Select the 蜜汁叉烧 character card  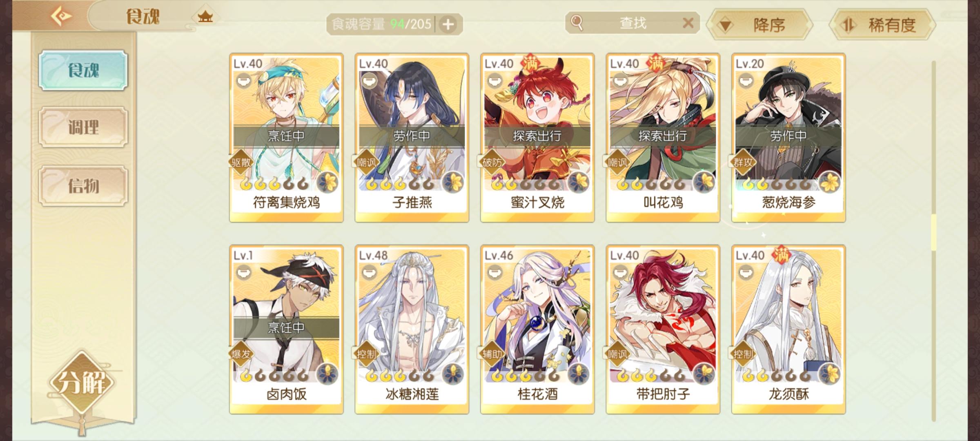click(x=537, y=138)
